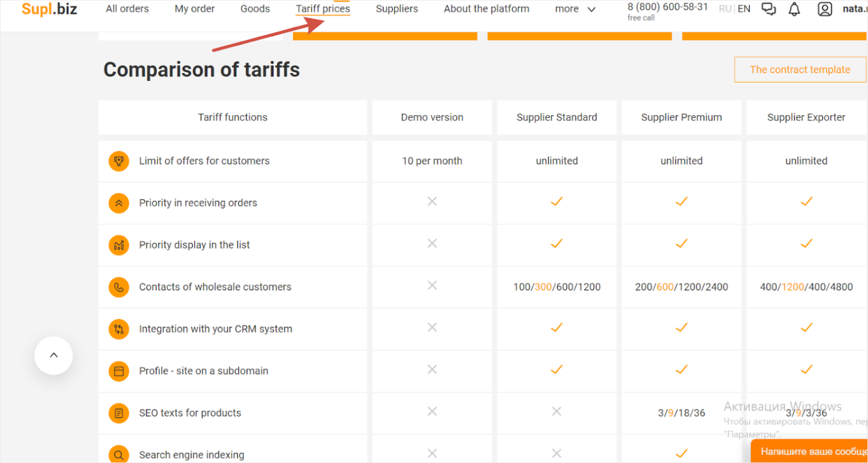Click The contract template button
Screen dimensions: 868x463
click(x=800, y=70)
